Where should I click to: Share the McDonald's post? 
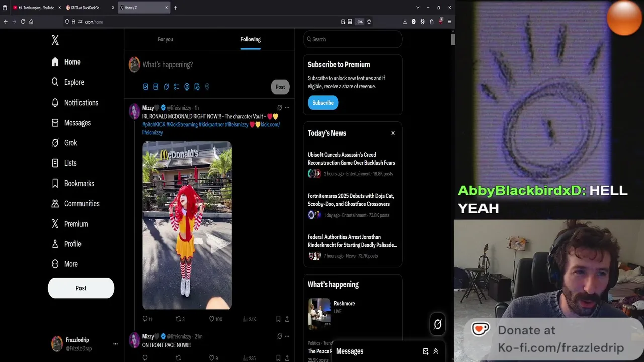click(x=287, y=319)
